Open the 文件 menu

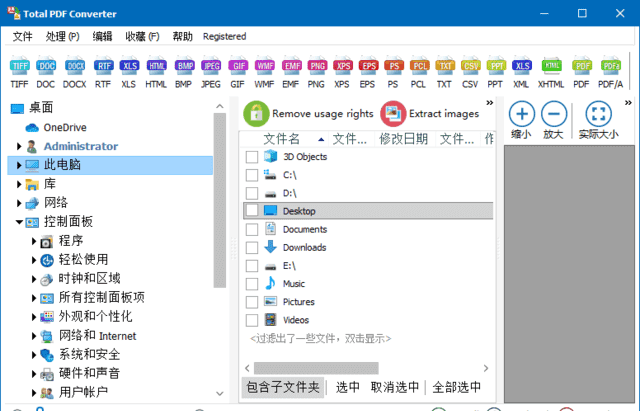coord(22,36)
